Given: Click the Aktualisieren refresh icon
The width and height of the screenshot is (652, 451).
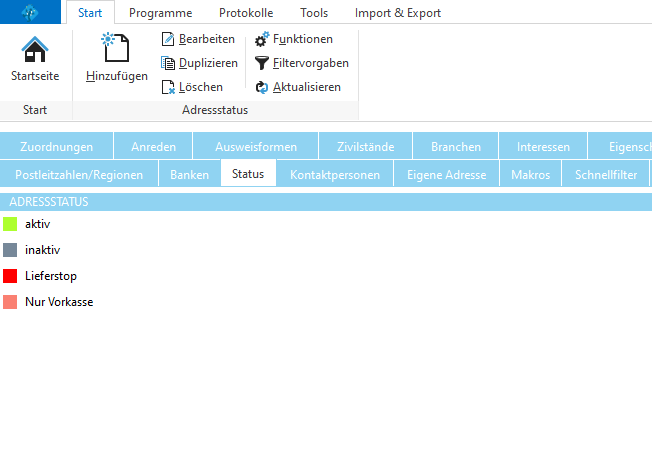Looking at the screenshot, I should click(x=262, y=87).
